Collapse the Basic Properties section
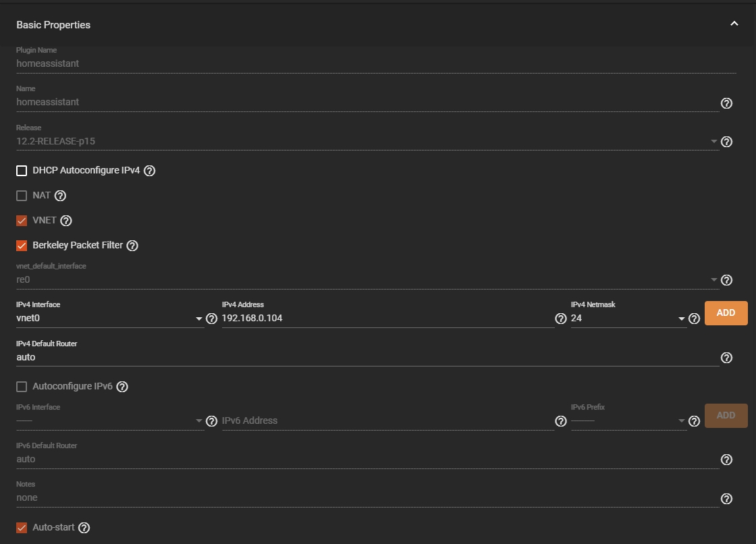The width and height of the screenshot is (756, 544). point(734,24)
